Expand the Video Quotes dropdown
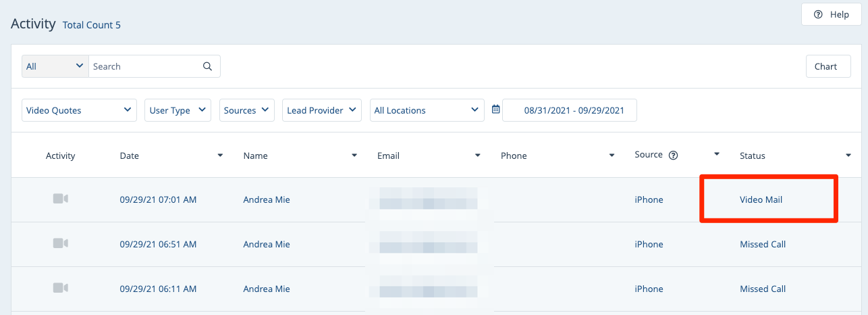The image size is (868, 315). (79, 110)
